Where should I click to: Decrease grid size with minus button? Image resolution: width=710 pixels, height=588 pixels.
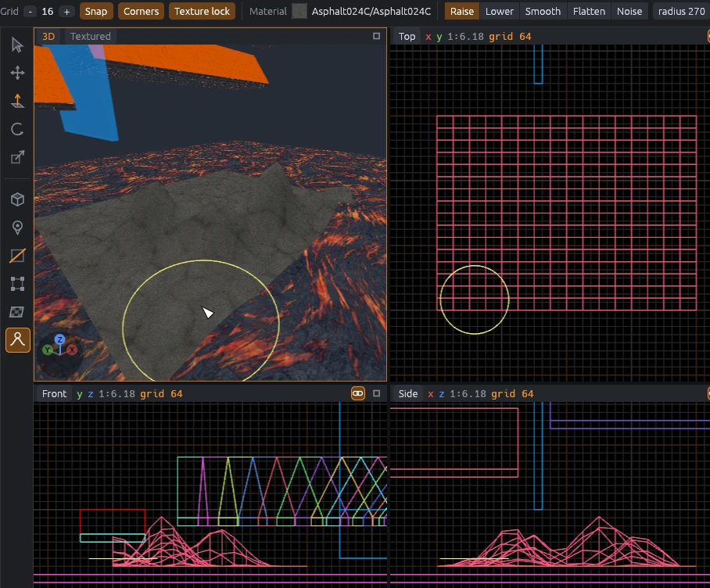tap(30, 11)
